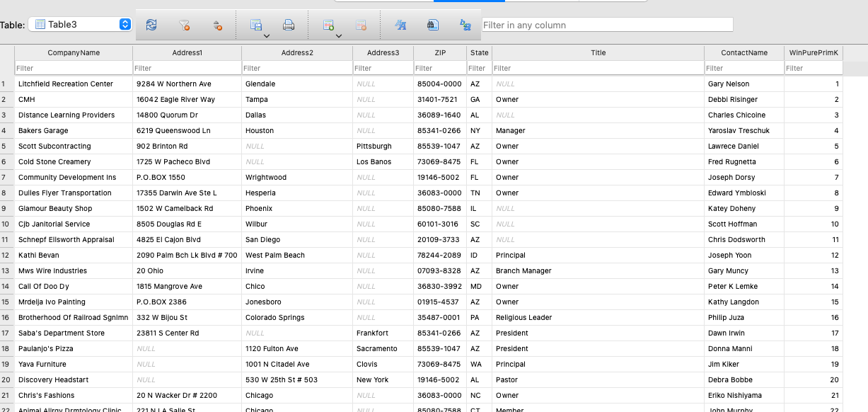Image resolution: width=868 pixels, height=412 pixels.
Task: Select NULL Address1 cell for Paulanjo's Pizza
Action: 187,348
